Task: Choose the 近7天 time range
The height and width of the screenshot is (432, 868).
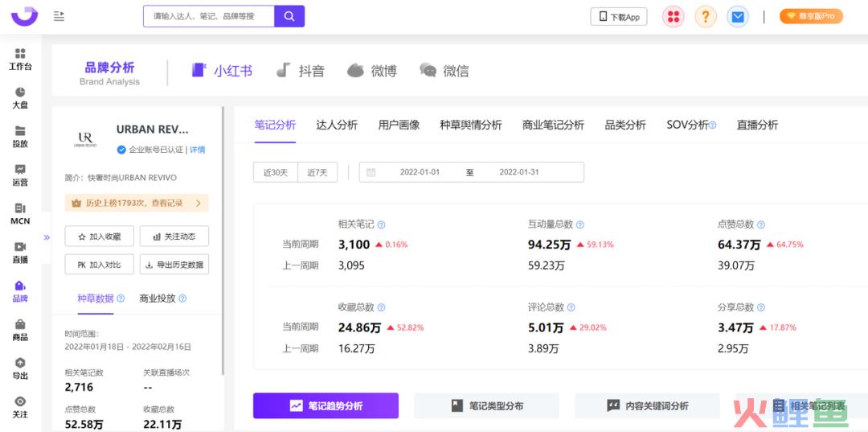Action: [317, 172]
